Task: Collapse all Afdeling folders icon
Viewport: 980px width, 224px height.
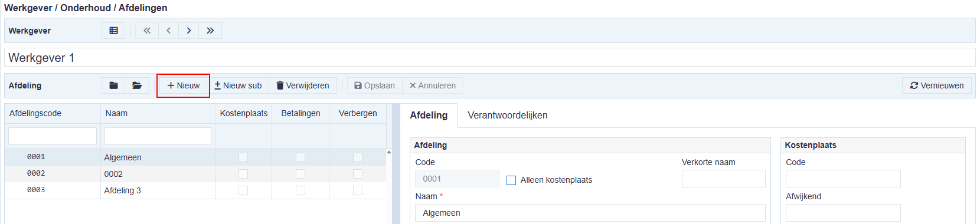Action: [113, 85]
